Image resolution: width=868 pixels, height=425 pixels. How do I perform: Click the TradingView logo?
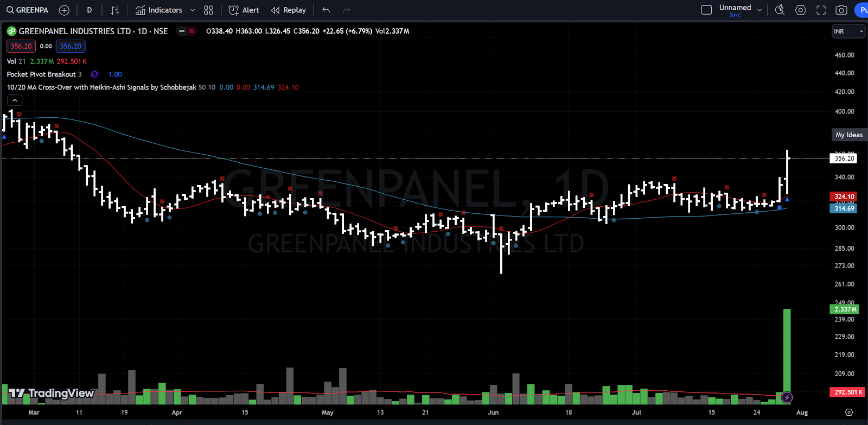(52, 393)
